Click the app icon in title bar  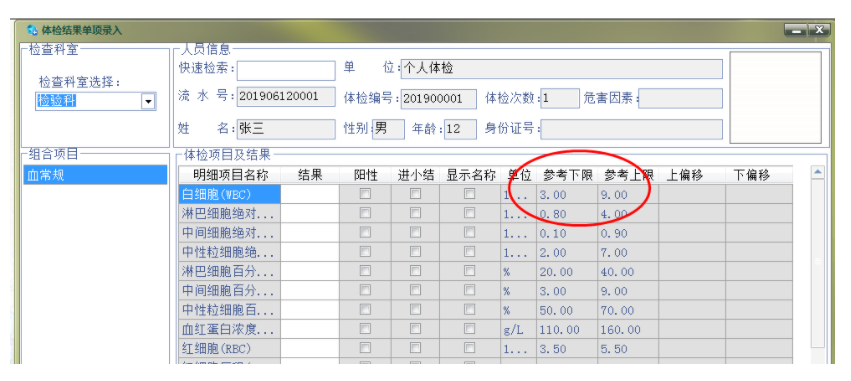point(32,30)
